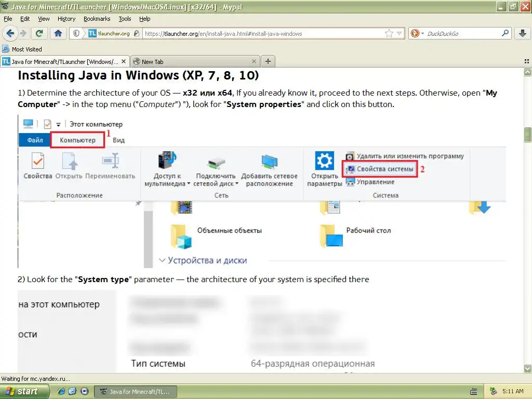Click the scrollbar down arrow
532x399 pixels.
[527, 368]
